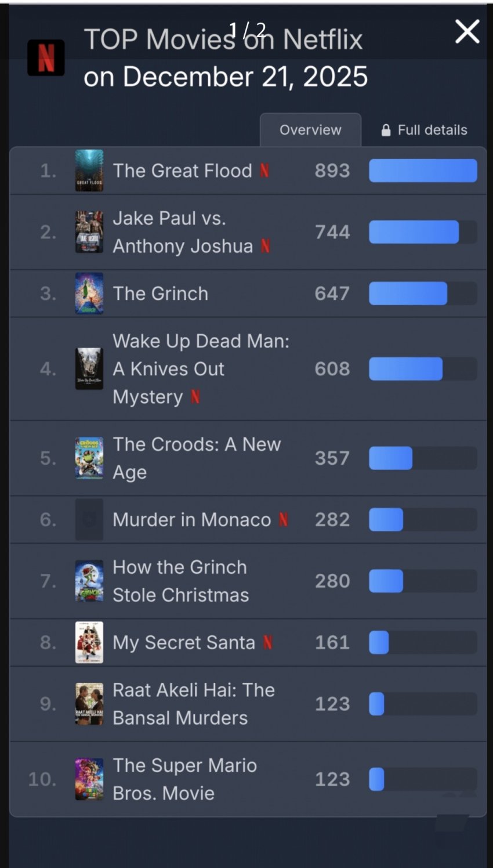Click The Super Mario Bros. Movie poster
The image size is (493, 868).
point(89,779)
